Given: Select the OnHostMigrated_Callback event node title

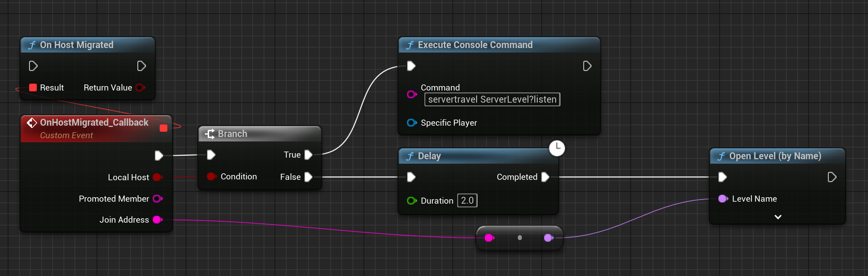Looking at the screenshot, I should tap(94, 123).
